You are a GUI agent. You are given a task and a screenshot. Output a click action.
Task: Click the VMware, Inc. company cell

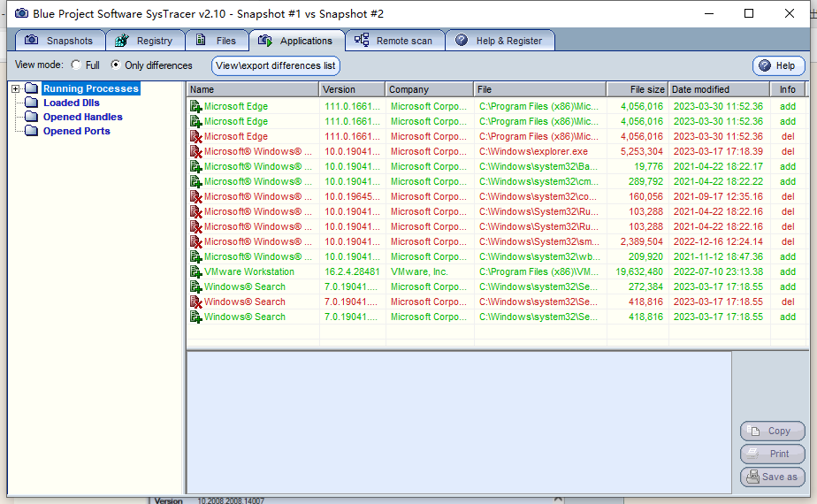click(419, 272)
